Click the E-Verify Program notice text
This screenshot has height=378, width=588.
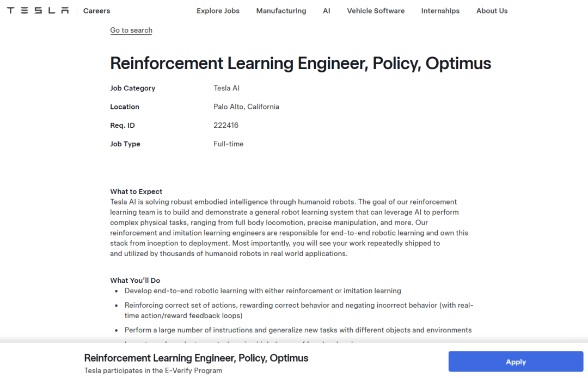pos(153,370)
